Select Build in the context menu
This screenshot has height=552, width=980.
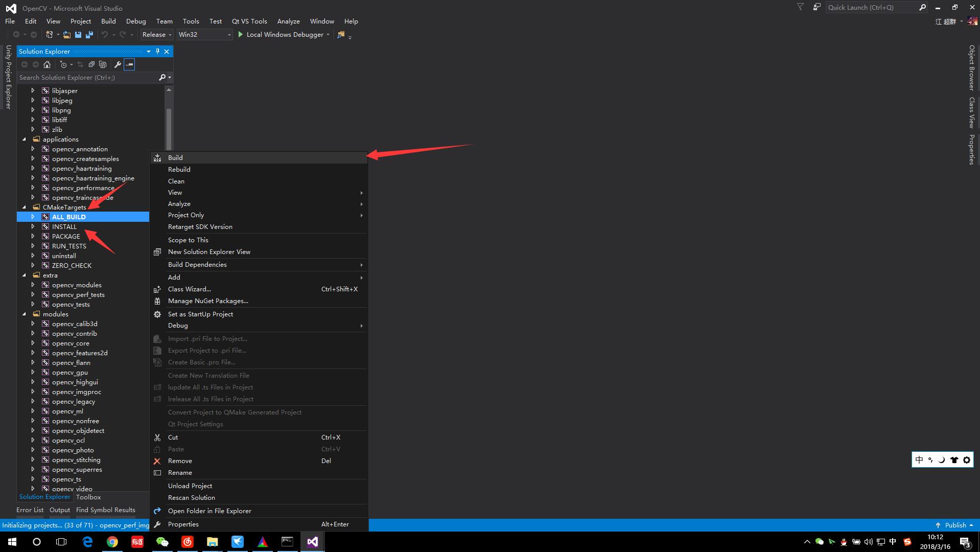click(259, 157)
